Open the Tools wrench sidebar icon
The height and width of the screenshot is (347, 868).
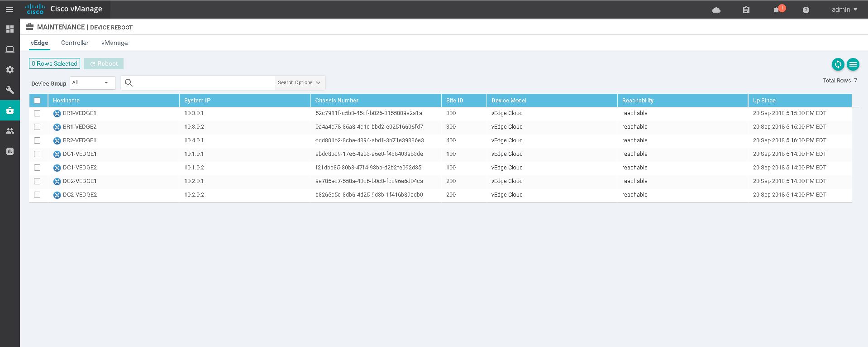click(10, 90)
